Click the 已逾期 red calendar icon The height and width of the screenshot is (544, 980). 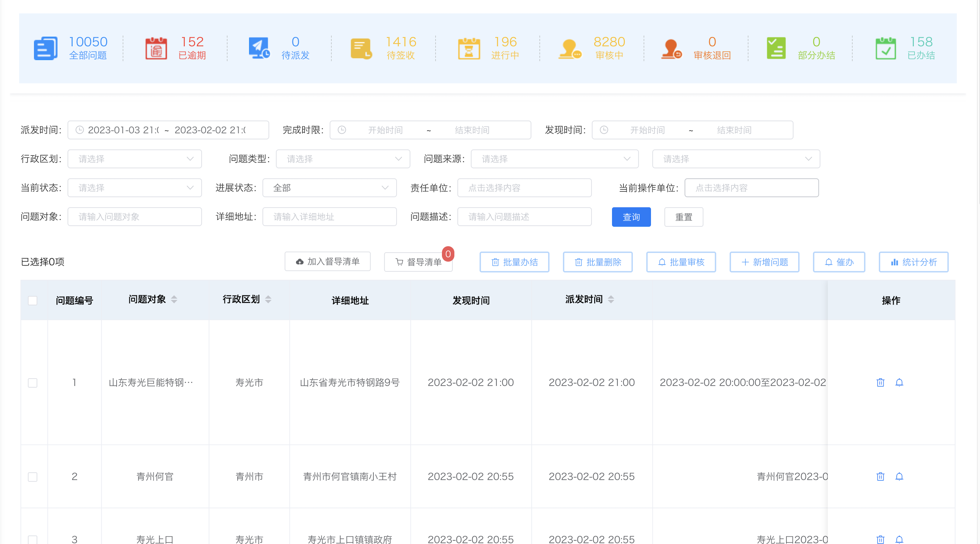156,49
